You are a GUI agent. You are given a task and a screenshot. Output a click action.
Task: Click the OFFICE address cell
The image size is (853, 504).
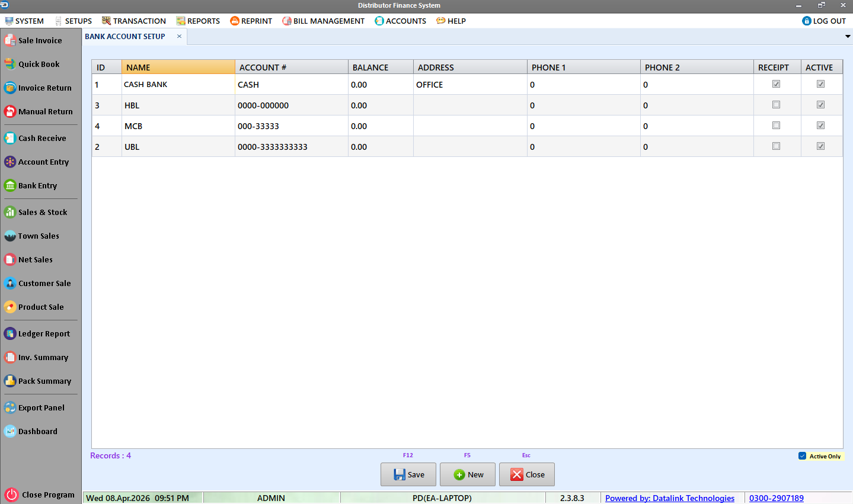(x=470, y=84)
